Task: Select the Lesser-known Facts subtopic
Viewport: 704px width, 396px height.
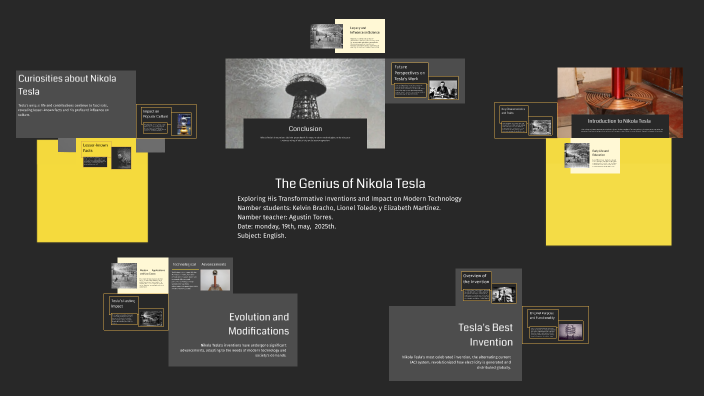Action: pyautogui.click(x=107, y=155)
